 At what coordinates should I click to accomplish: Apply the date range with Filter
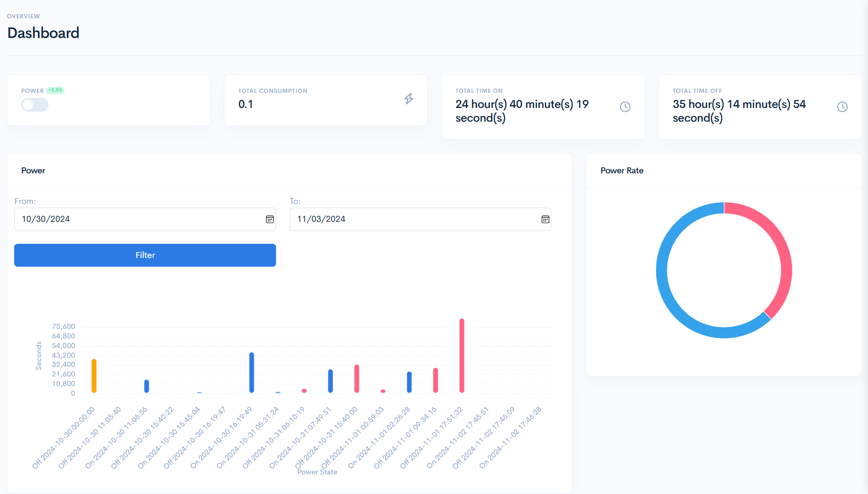click(x=145, y=255)
